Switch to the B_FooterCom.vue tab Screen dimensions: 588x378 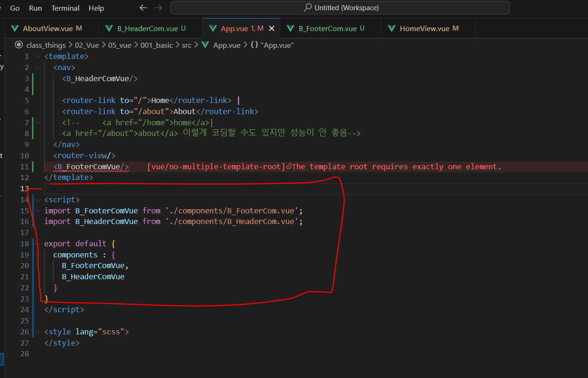coord(330,28)
